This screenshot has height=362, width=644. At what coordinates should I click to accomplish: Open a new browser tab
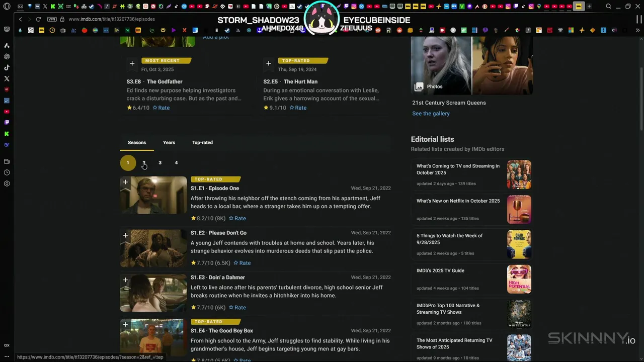coord(589,7)
